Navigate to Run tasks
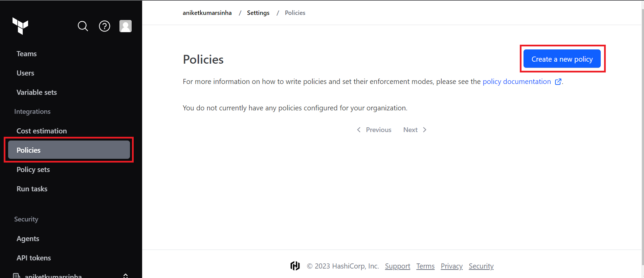The image size is (644, 278). (32, 189)
